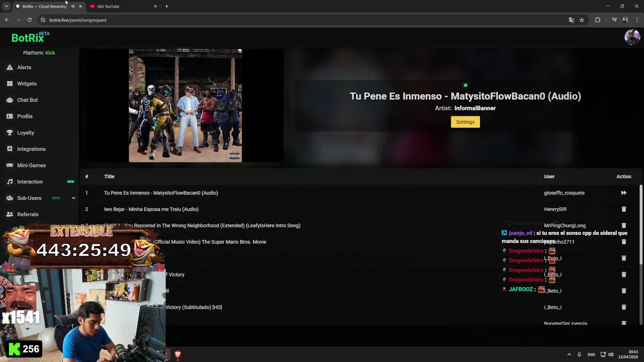
Task: Open the Loyalty section
Action: [25, 133]
